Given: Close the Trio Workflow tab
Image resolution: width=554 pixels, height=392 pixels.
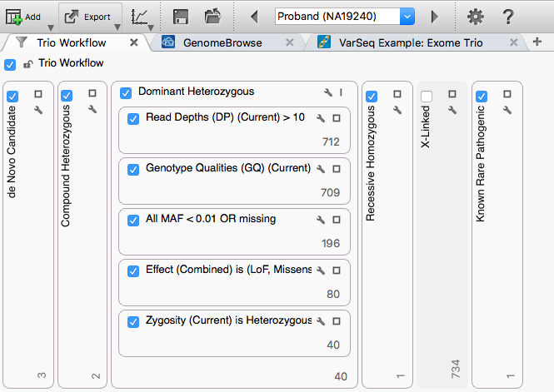Looking at the screenshot, I should click(x=134, y=42).
